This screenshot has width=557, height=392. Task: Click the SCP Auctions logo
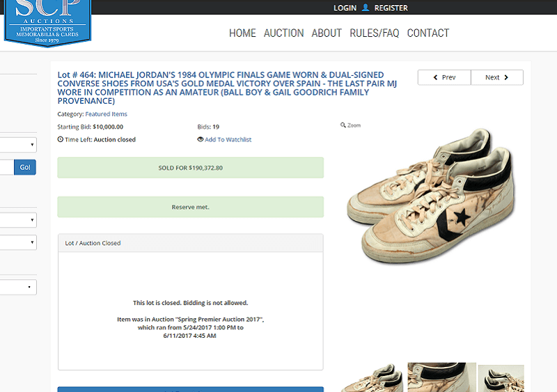47,23
